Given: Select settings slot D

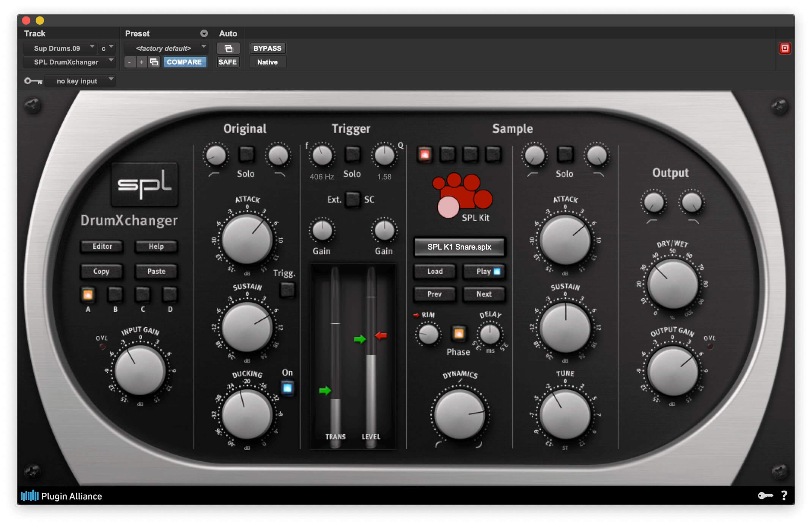Looking at the screenshot, I should coord(170,295).
